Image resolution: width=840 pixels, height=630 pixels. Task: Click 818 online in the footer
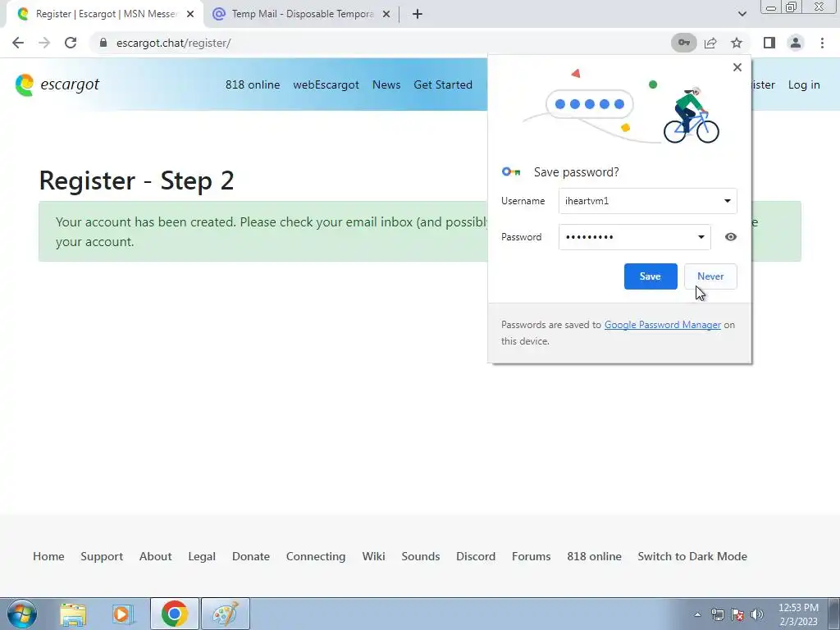point(594,556)
